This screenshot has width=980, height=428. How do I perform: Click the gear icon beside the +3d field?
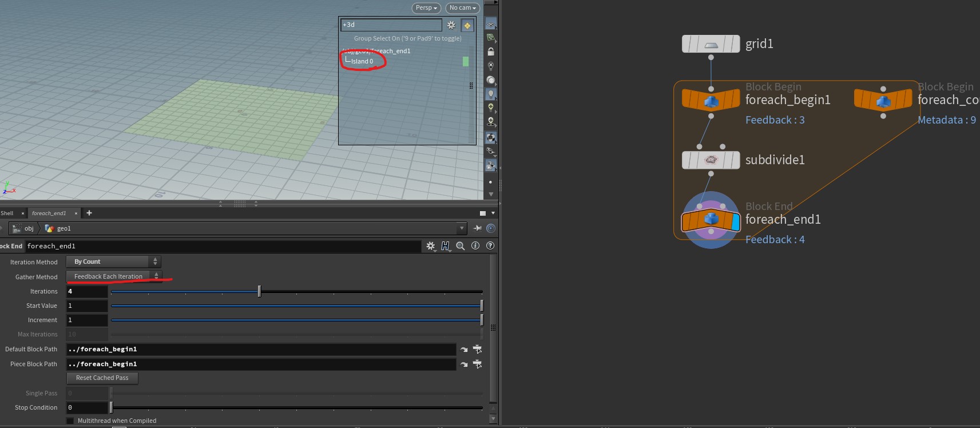[451, 25]
